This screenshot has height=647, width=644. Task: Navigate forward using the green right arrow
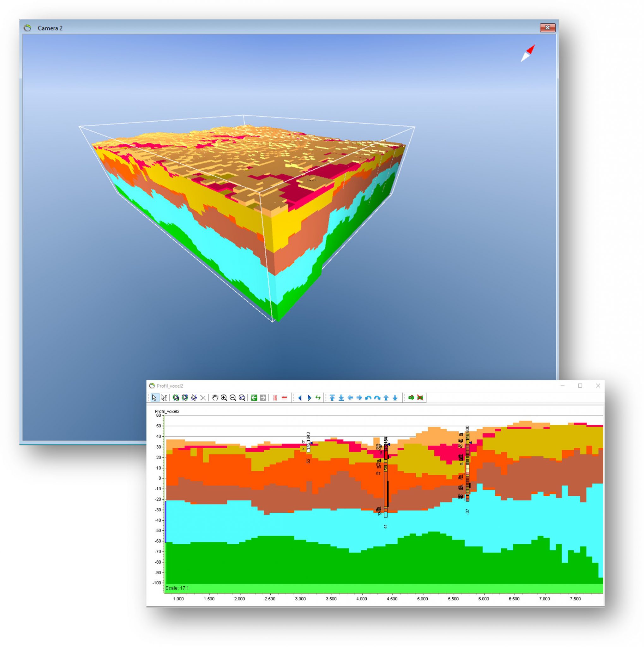tap(262, 398)
